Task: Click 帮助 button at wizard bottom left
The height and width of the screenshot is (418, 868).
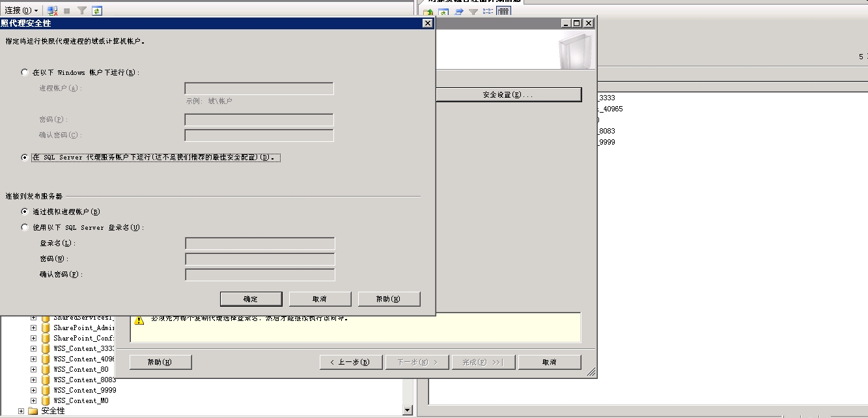Action: 160,362
